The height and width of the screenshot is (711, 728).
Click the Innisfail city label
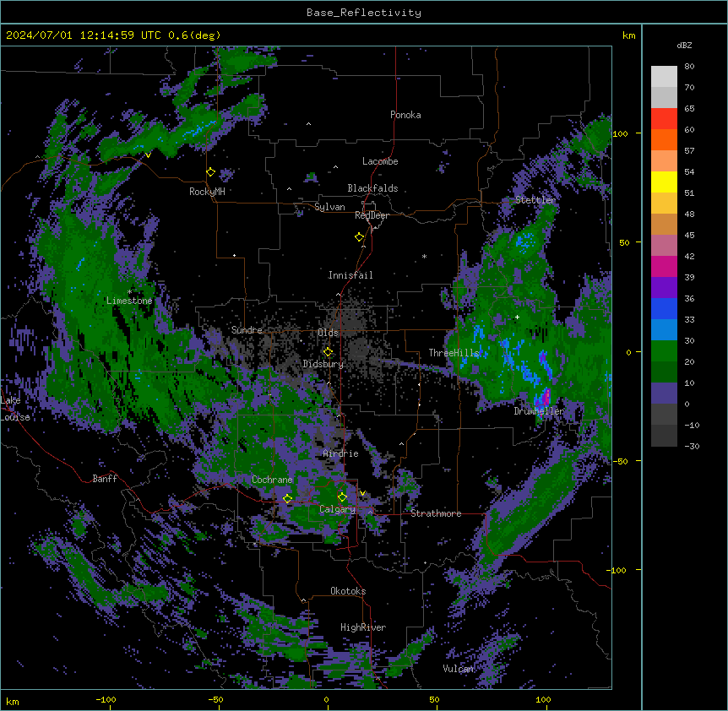pyautogui.click(x=350, y=275)
